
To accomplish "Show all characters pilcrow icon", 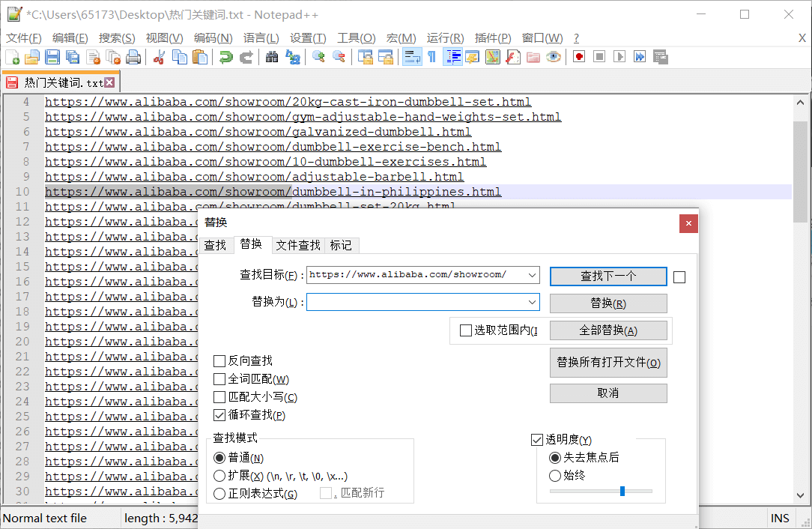I will (432, 57).
